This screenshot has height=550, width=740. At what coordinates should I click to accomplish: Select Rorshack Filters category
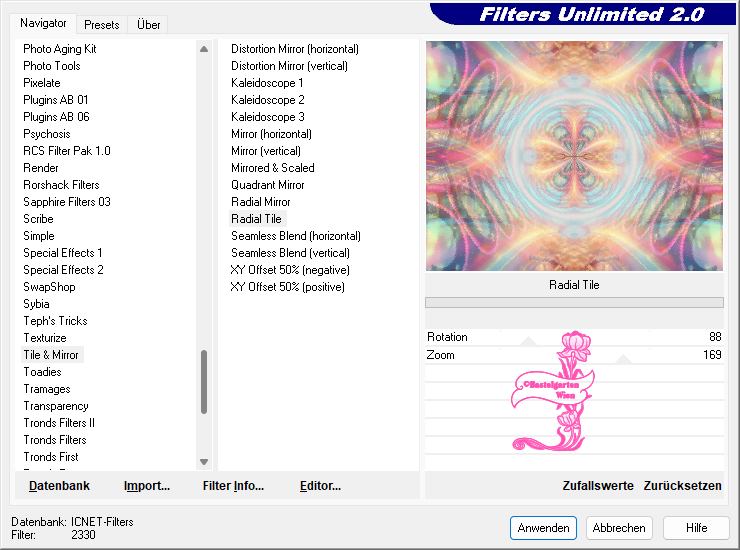(61, 185)
